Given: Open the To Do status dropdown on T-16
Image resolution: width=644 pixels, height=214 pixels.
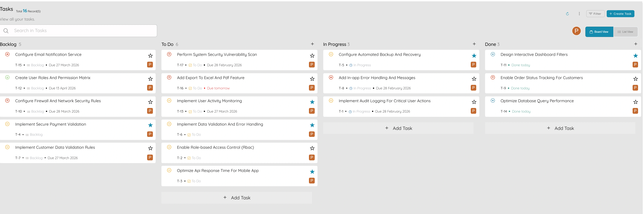Looking at the screenshot, I should click(x=196, y=88).
